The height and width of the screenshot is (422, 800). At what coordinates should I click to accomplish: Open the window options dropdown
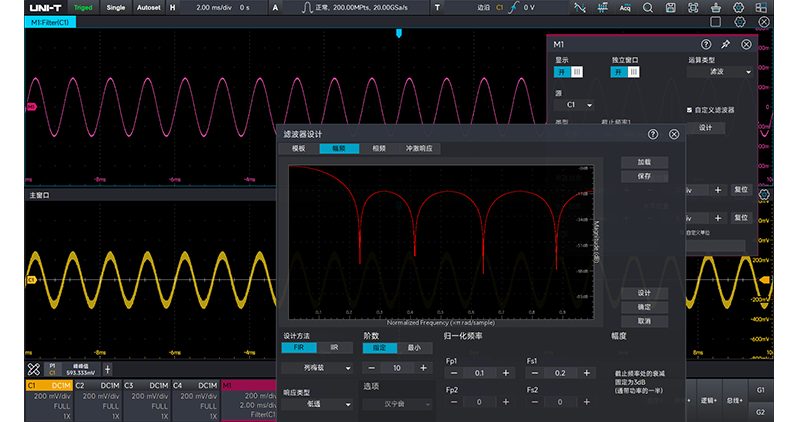tap(397, 404)
